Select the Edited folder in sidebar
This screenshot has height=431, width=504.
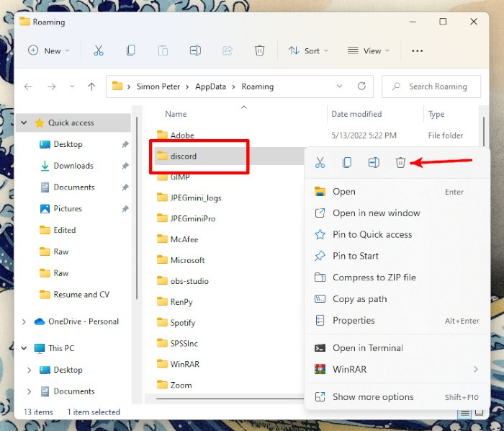[x=65, y=230]
